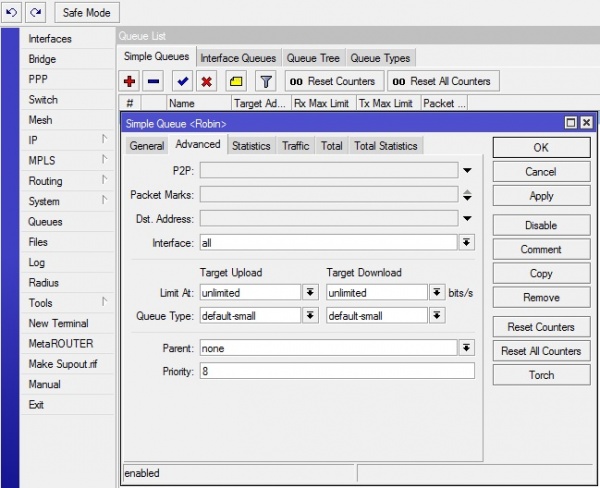Open Target Upload Queue Type dropdown
This screenshot has height=488, width=600.
point(310,316)
